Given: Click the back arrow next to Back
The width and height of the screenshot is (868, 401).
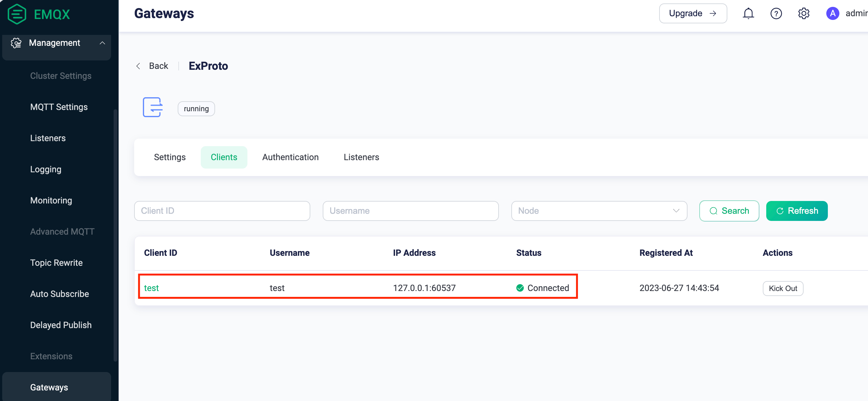Looking at the screenshot, I should click(x=138, y=66).
